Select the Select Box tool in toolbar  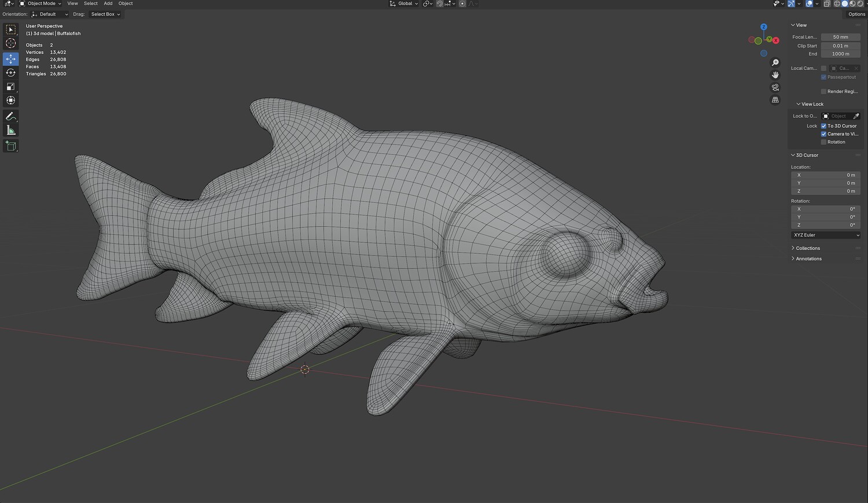pyautogui.click(x=10, y=29)
